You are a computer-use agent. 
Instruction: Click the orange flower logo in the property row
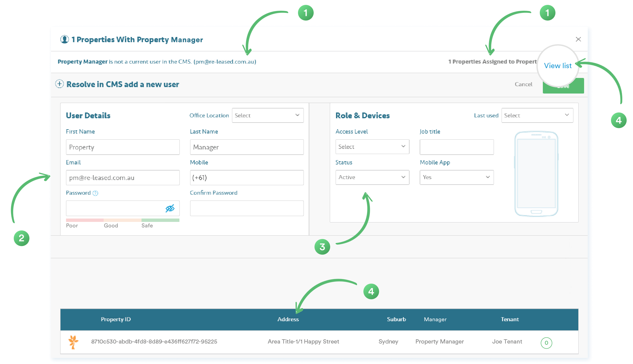coord(73,342)
